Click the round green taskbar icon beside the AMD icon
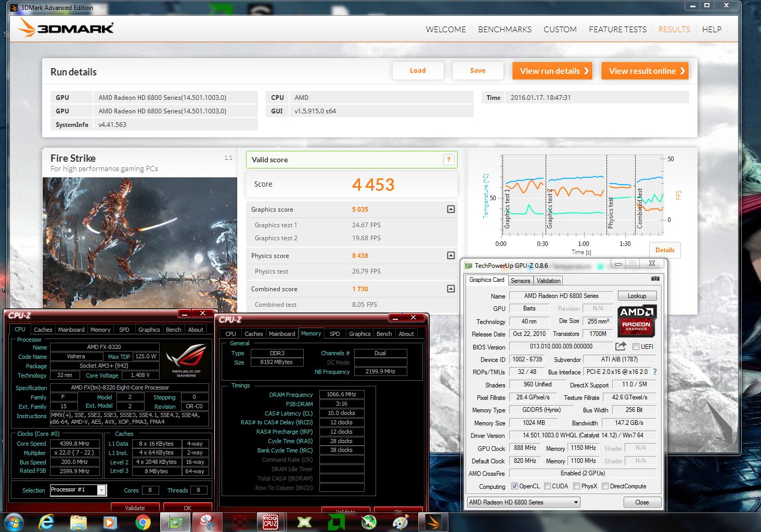761x532 pixels. pos(369,522)
